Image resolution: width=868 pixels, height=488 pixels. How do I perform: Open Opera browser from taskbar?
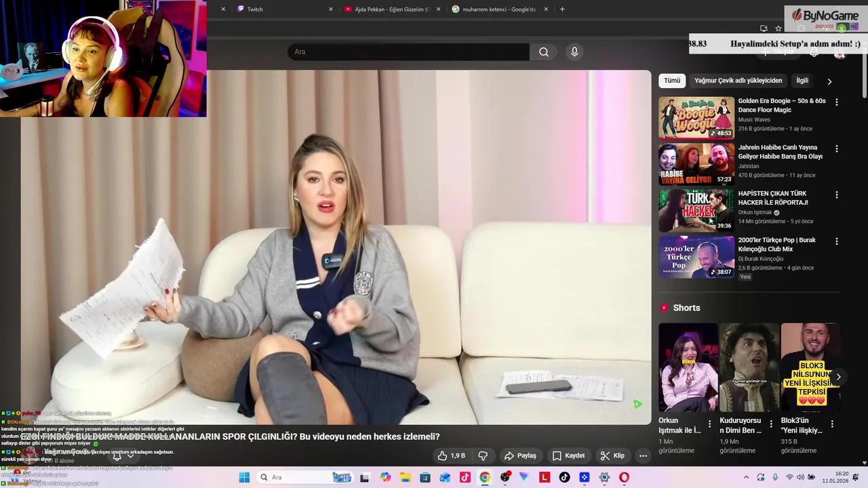(625, 478)
